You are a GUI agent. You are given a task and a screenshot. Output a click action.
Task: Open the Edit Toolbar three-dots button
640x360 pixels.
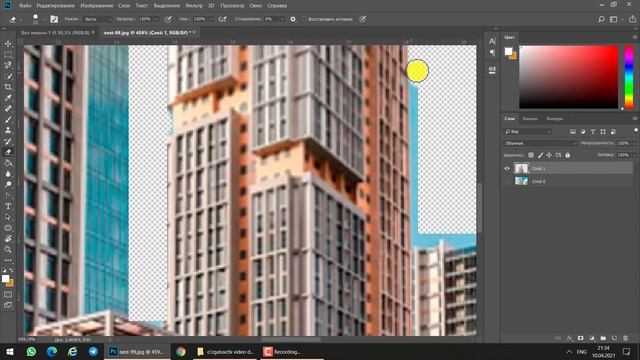8,260
